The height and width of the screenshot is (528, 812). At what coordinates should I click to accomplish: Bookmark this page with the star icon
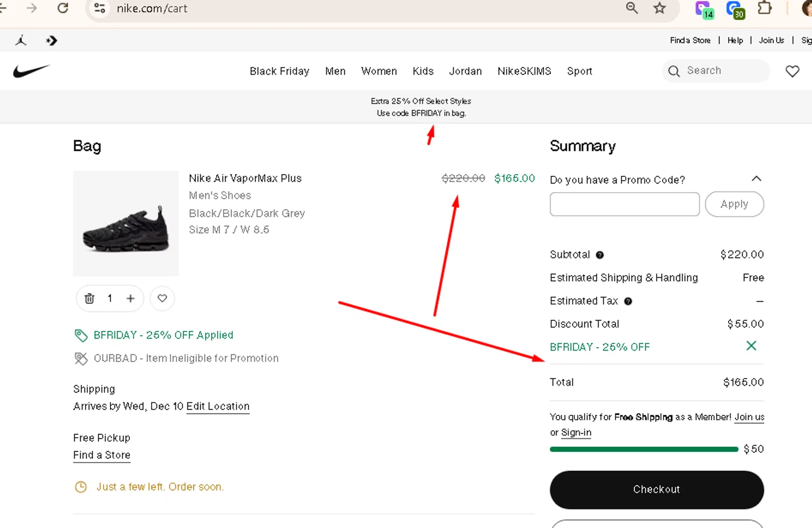point(659,8)
